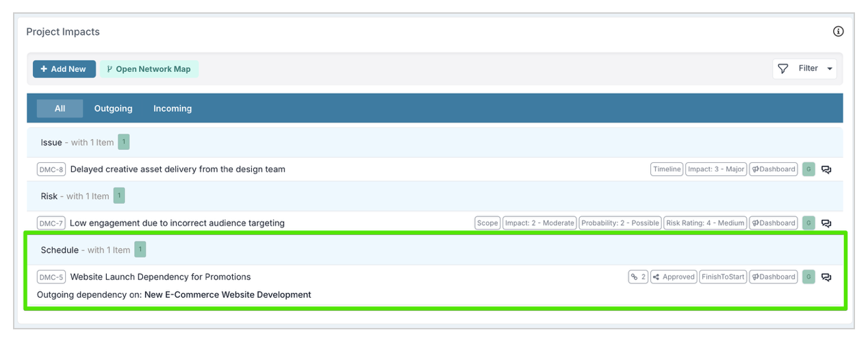
Task: Click the Scope tag on DMC-7
Action: 487,223
